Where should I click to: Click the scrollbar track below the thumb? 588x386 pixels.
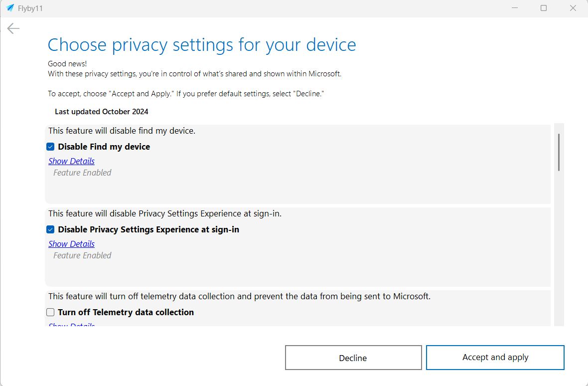[x=559, y=249]
